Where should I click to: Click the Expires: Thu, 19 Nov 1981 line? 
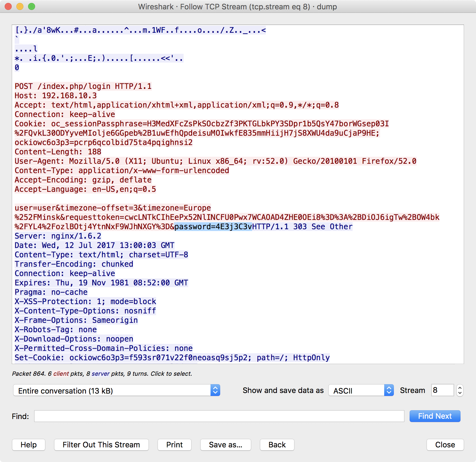101,283
